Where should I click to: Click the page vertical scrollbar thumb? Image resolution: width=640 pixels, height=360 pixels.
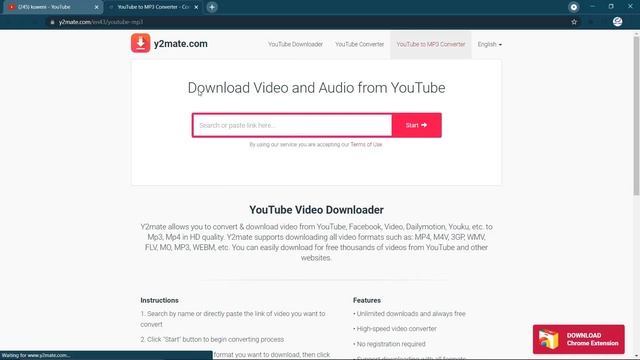[636, 116]
